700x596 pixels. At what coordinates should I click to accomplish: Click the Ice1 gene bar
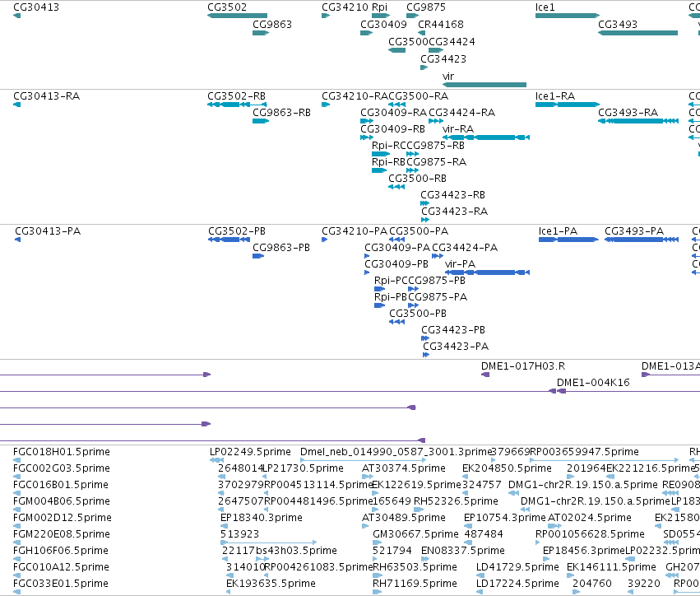tap(568, 16)
